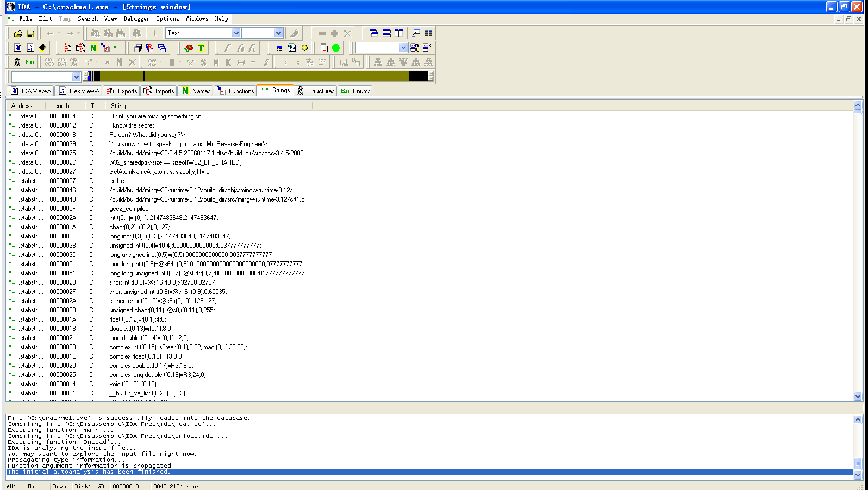
Task: Sort by the String column header
Action: pos(209,106)
